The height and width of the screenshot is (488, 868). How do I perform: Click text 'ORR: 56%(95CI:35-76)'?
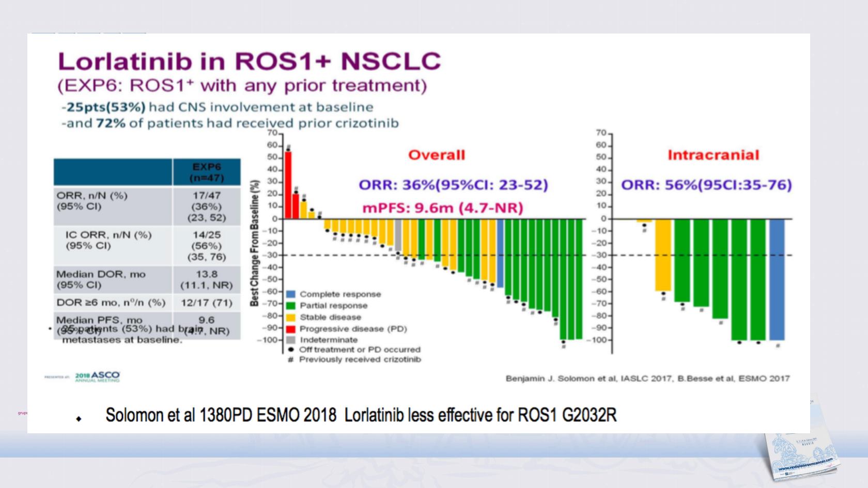pyautogui.click(x=706, y=185)
